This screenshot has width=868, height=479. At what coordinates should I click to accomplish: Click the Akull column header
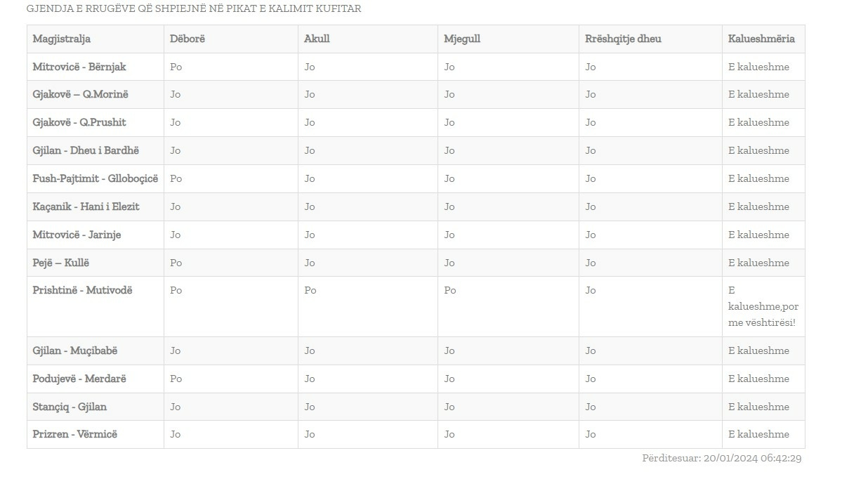[317, 39]
